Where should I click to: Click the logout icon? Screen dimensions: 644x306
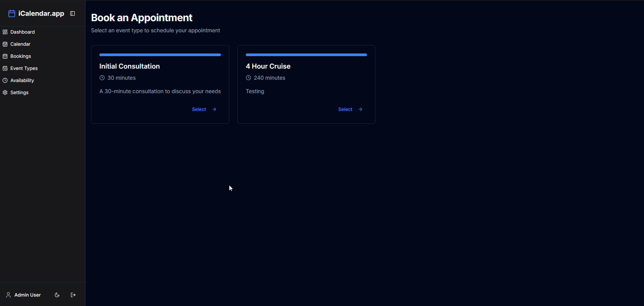pyautogui.click(x=73, y=295)
